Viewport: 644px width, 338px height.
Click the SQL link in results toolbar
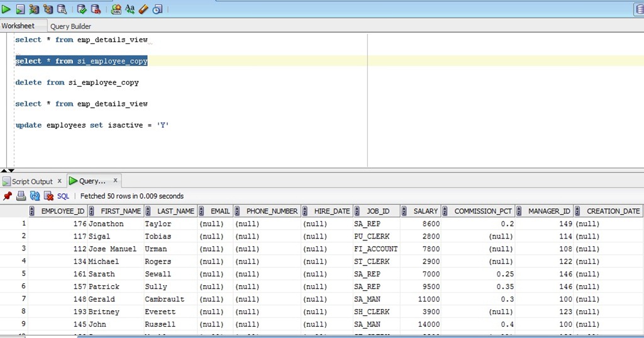[63, 196]
